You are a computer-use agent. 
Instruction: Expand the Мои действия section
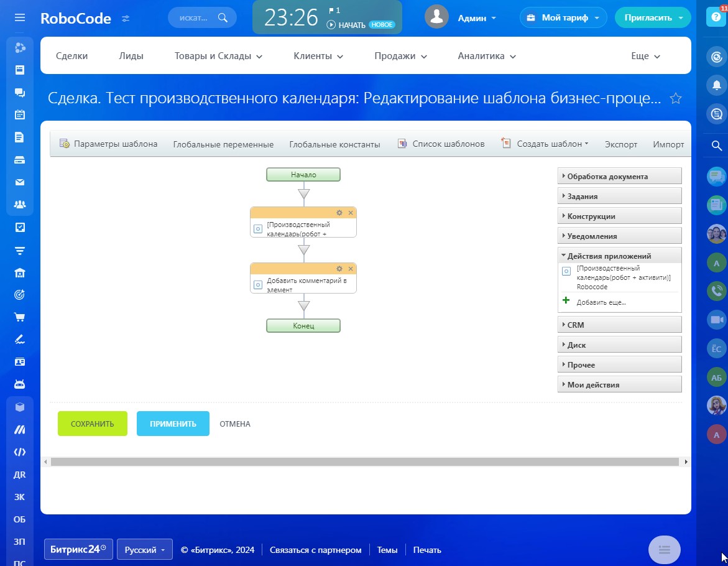coord(619,385)
